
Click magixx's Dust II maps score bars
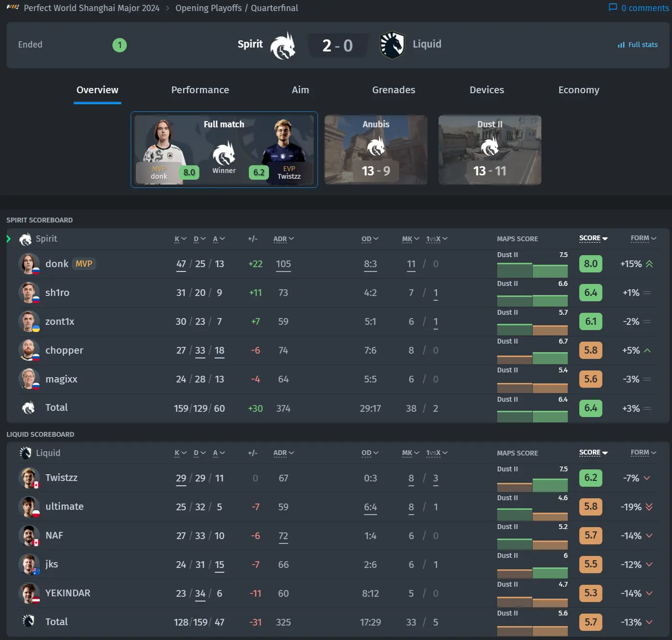click(x=532, y=387)
